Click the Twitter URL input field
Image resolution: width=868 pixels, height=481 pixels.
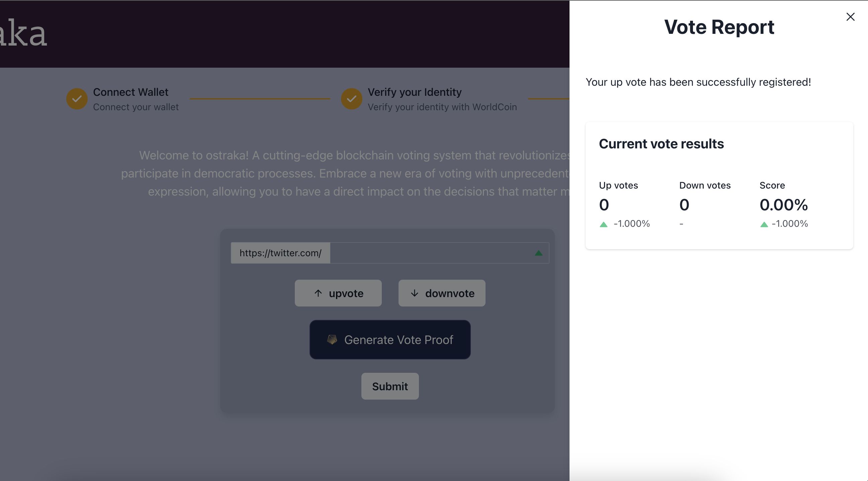[x=439, y=253]
